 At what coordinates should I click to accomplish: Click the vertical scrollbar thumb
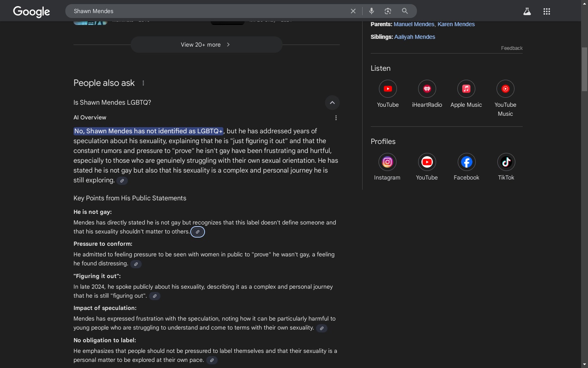pos(585,69)
